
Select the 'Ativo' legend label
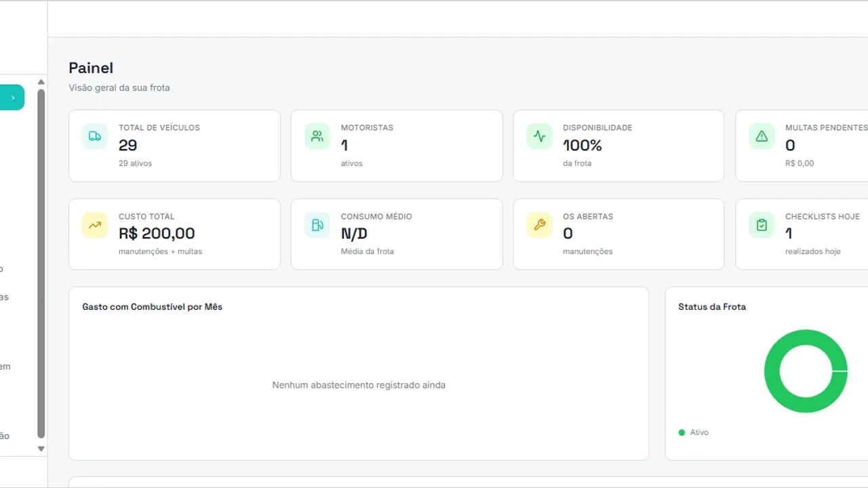tap(699, 432)
